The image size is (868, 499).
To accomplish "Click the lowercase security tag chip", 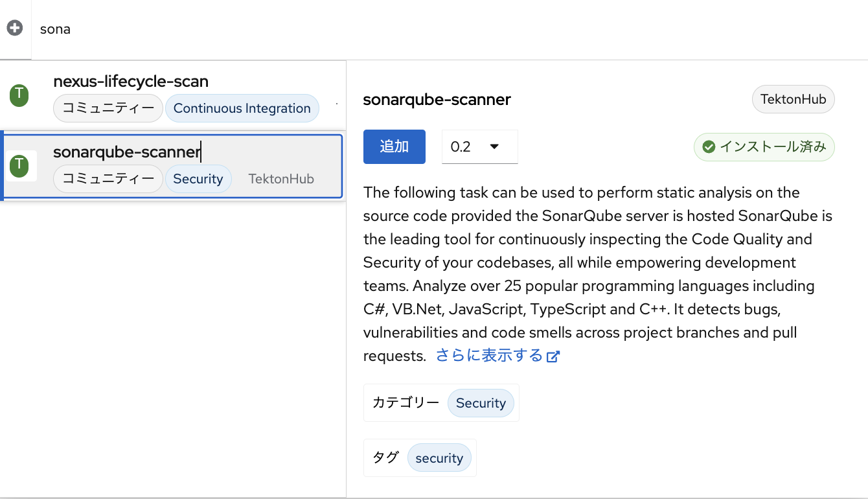I will [439, 458].
